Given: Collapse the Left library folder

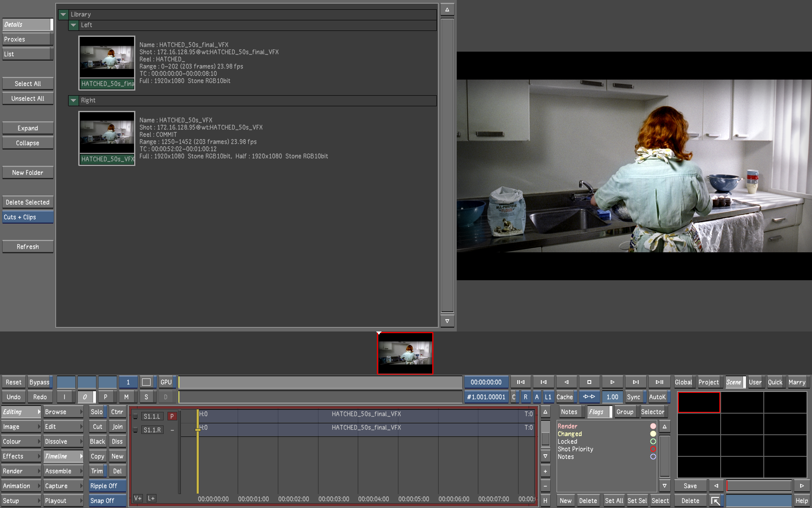Looking at the screenshot, I should tap(74, 25).
